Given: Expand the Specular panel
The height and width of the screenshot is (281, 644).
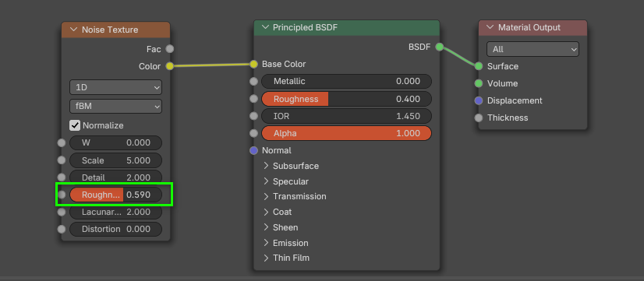Looking at the screenshot, I should (266, 181).
